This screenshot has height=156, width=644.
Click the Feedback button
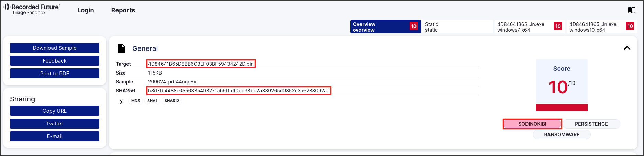pos(55,61)
